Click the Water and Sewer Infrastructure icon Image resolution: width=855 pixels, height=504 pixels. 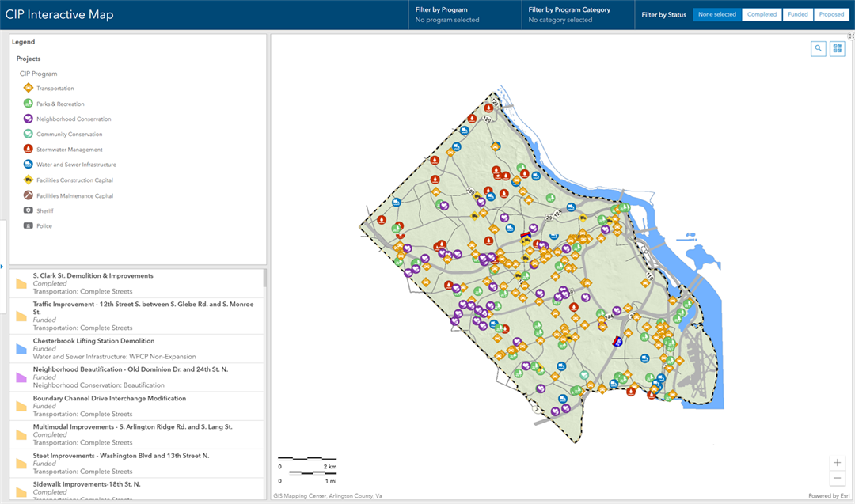click(x=28, y=165)
